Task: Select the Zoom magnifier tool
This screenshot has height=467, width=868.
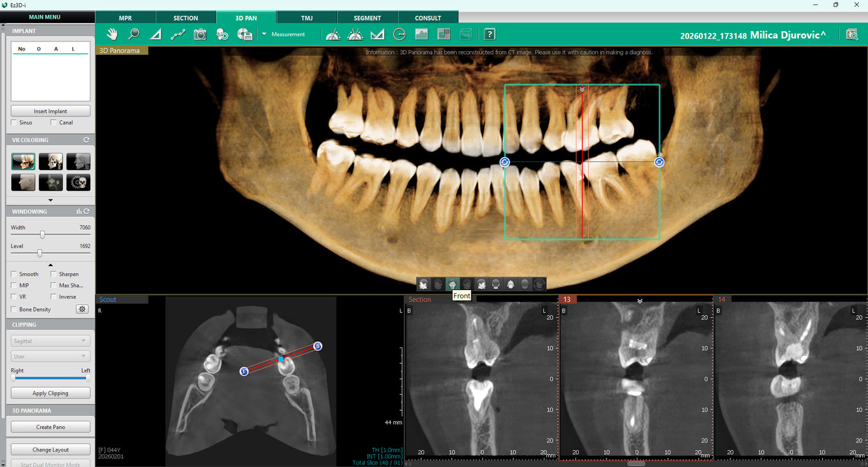Action: 134,34
